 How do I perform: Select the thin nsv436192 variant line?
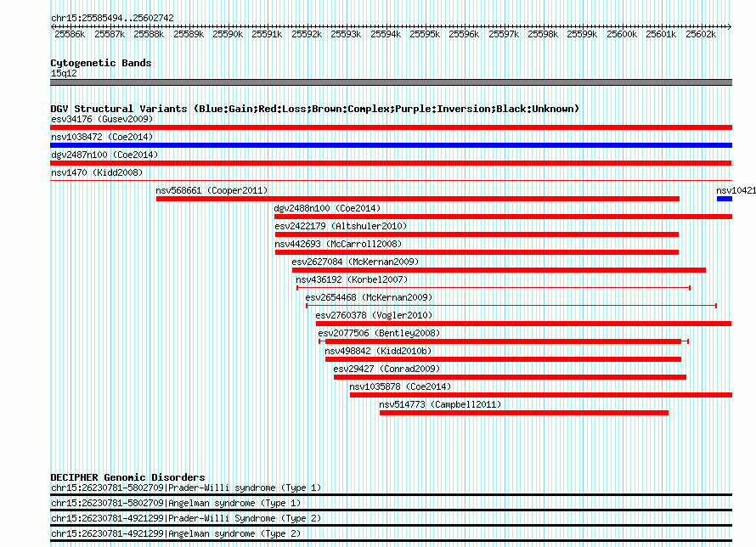(x=494, y=288)
